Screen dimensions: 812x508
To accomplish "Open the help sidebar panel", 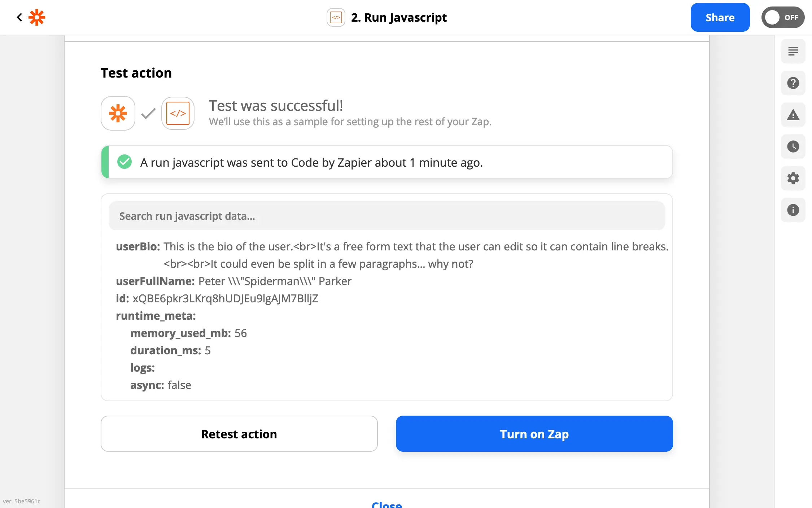I will [x=793, y=83].
